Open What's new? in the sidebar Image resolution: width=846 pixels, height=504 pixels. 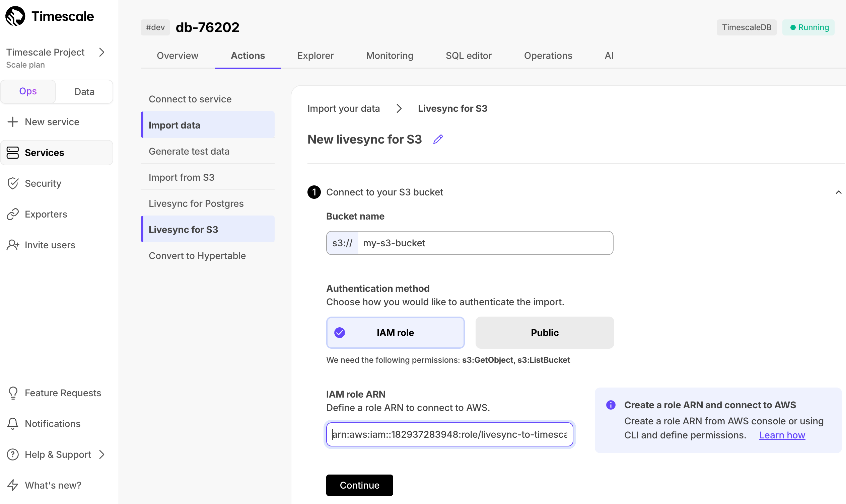tap(57, 485)
